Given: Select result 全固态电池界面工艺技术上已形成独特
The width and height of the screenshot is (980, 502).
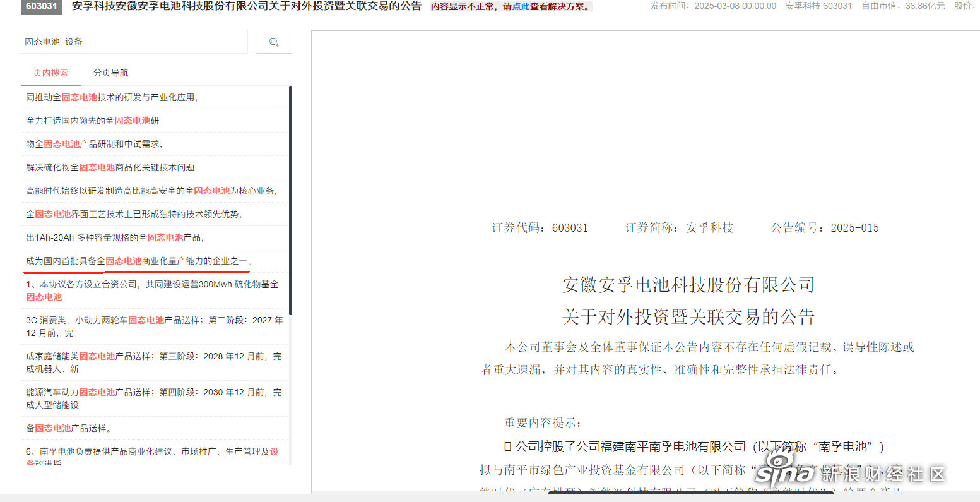Looking at the screenshot, I should [x=155, y=214].
